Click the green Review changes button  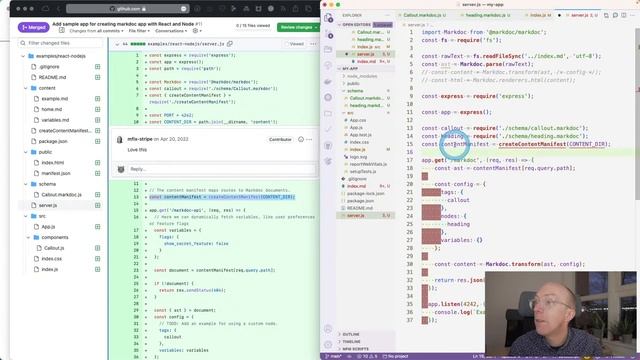pyautogui.click(x=298, y=27)
